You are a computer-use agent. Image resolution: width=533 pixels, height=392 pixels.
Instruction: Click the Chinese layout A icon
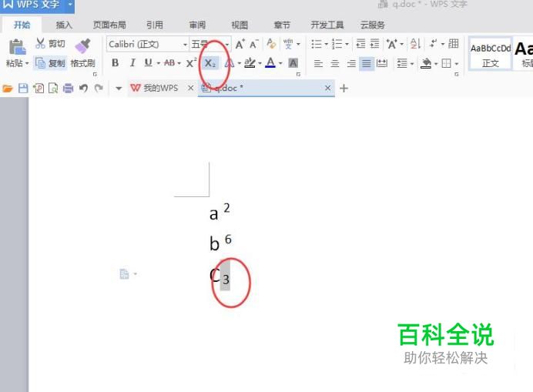(391, 44)
